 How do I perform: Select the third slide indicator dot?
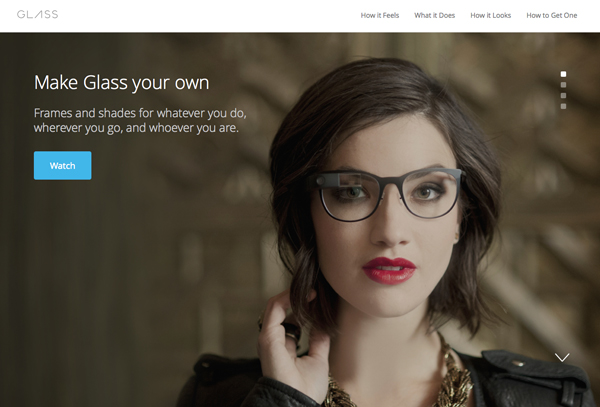[x=563, y=95]
